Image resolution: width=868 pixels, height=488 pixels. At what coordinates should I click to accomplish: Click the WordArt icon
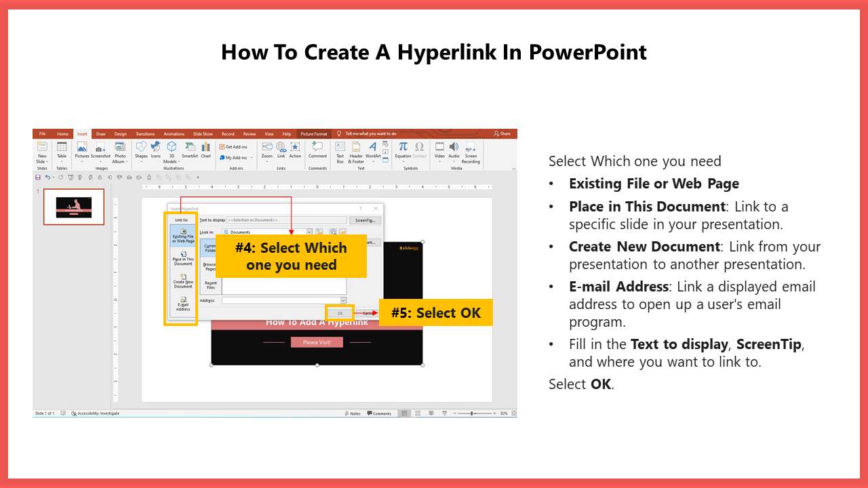373,148
